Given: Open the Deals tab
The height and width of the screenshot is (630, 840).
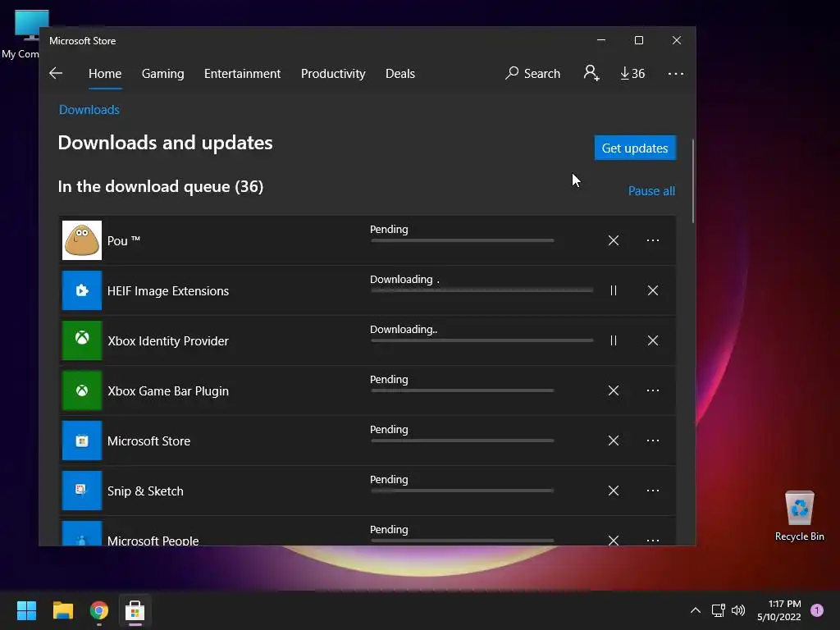Looking at the screenshot, I should pos(400,73).
